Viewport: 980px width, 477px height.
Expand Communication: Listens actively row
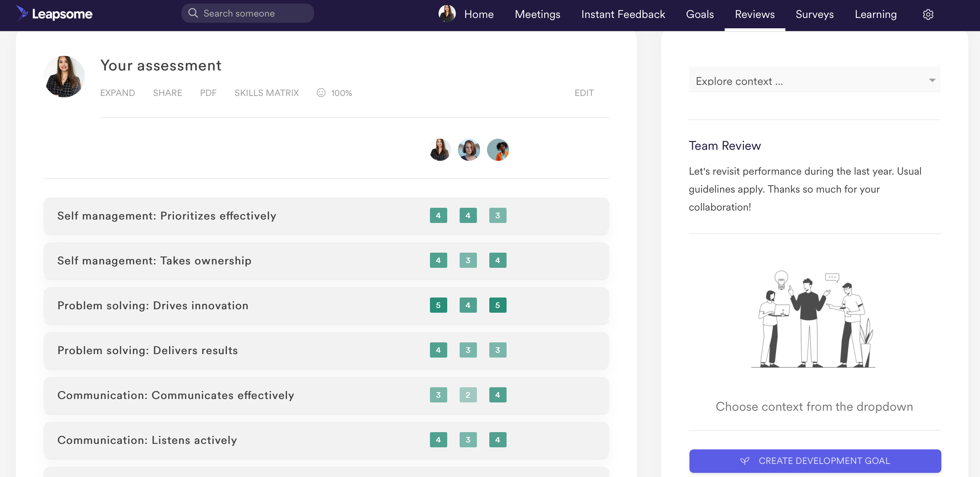pyautogui.click(x=326, y=440)
